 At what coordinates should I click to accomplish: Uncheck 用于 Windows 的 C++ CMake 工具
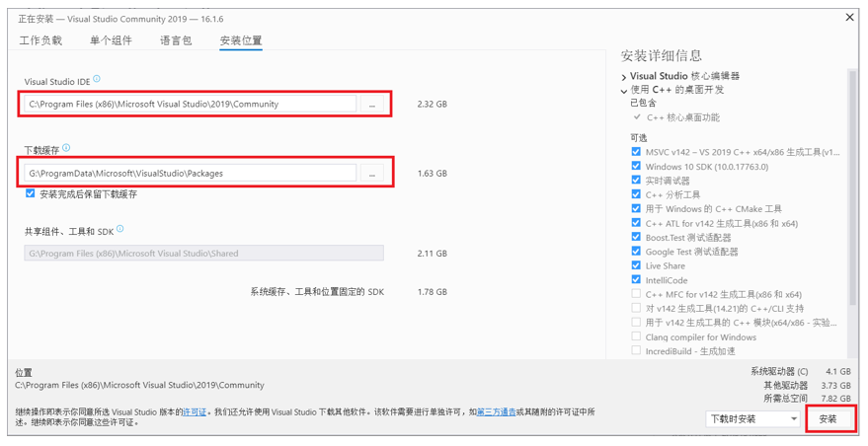[x=636, y=208]
